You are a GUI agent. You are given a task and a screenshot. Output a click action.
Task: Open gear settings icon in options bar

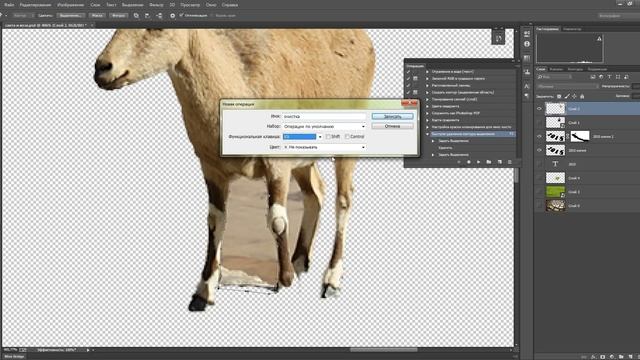(173, 16)
